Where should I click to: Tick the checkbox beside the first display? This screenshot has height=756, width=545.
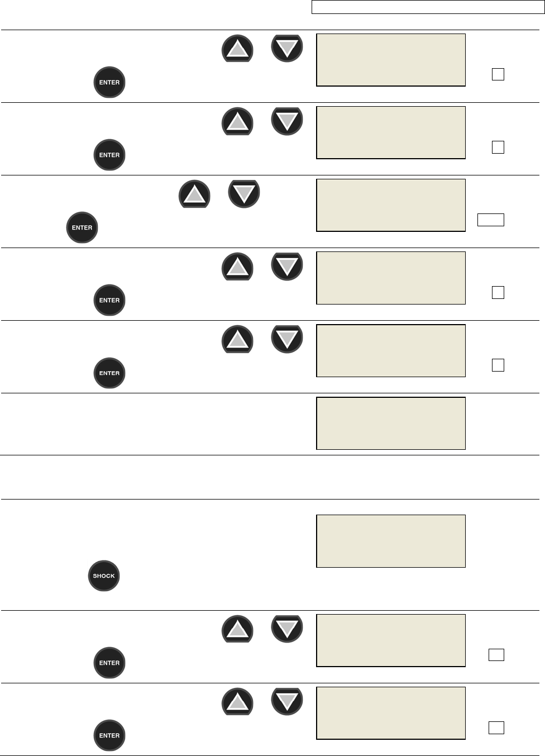tap(498, 74)
